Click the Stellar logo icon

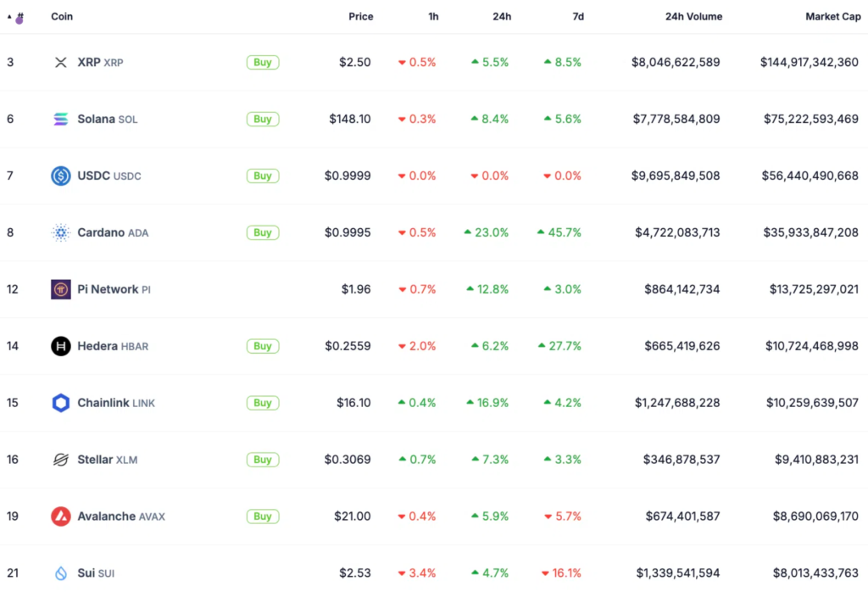point(60,460)
